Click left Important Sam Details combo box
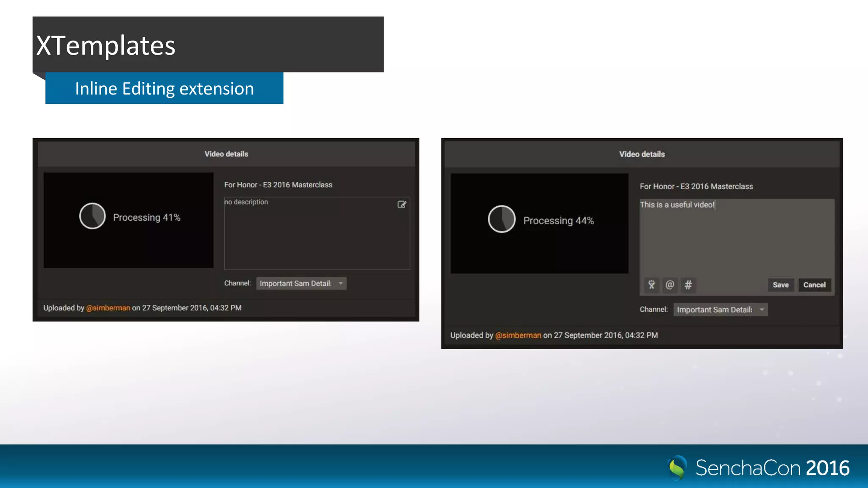 tap(295, 283)
